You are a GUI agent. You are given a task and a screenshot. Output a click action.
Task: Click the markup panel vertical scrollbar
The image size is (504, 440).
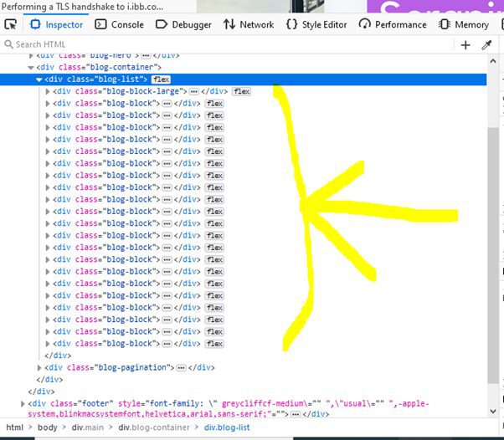point(492,251)
